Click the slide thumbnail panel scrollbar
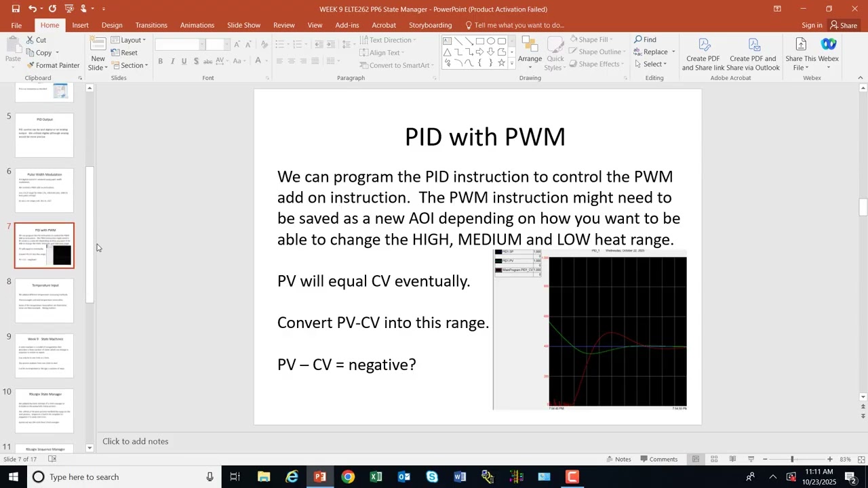This screenshot has height=488, width=868. coord(90,235)
